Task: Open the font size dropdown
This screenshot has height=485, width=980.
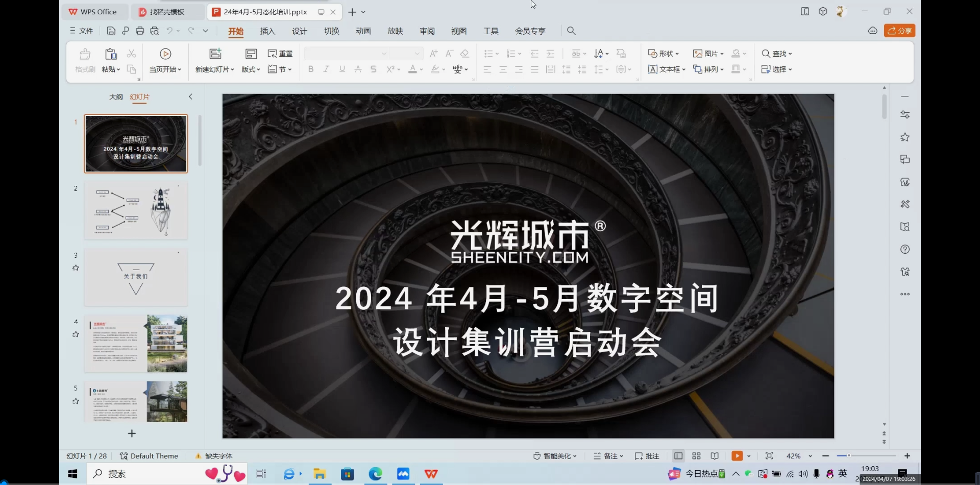Action: (417, 54)
